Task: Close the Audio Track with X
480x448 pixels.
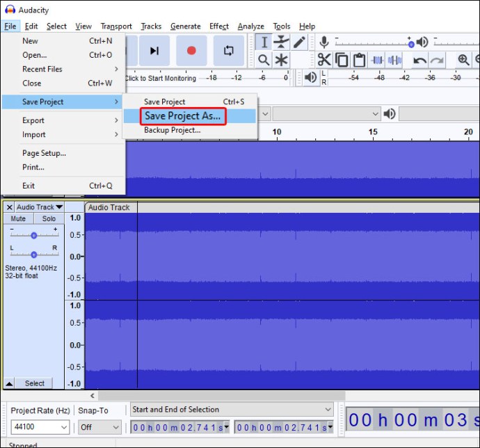Action: point(10,207)
